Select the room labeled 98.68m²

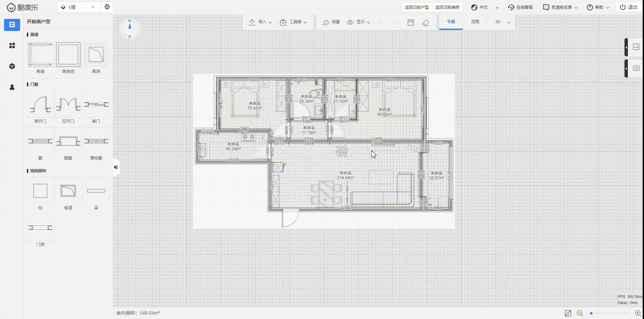385,112
